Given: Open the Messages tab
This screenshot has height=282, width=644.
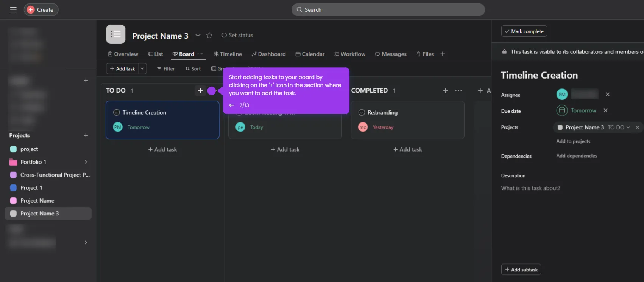Looking at the screenshot, I should [391, 54].
